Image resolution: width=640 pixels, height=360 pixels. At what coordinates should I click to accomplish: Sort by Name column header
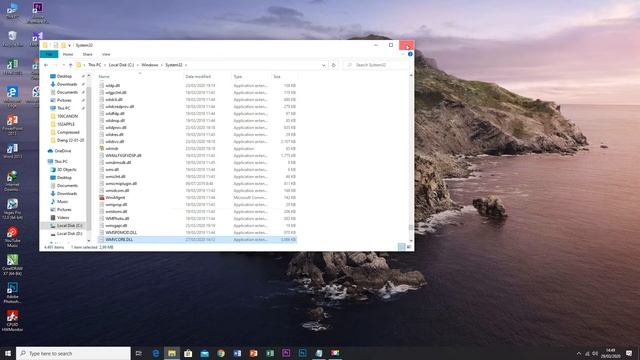coord(140,77)
